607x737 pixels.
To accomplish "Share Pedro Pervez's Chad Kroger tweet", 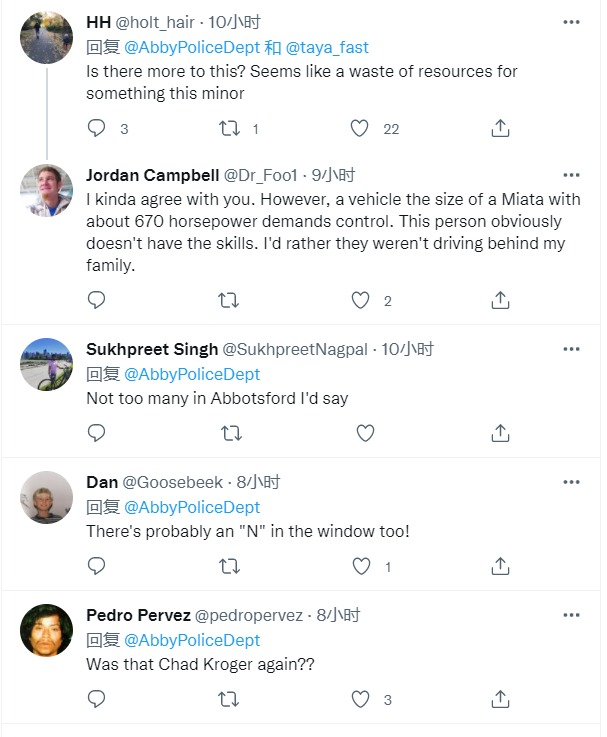I will click(501, 699).
